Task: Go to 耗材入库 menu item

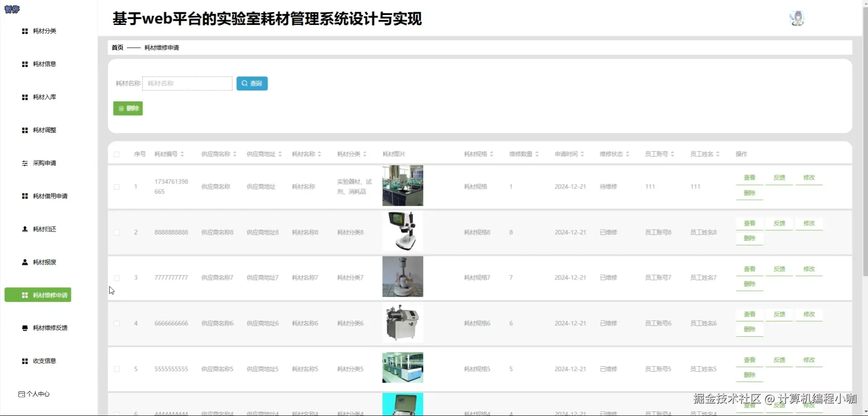Action: click(44, 97)
